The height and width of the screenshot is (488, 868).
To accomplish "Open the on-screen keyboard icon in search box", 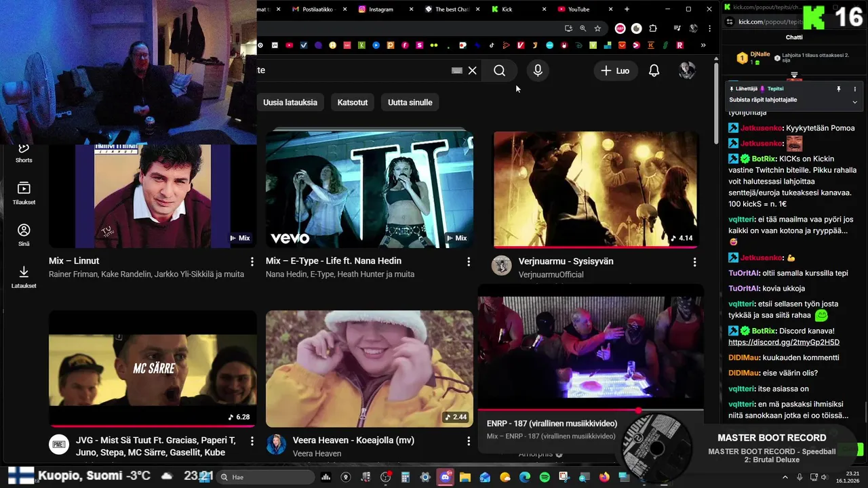I will coord(457,70).
